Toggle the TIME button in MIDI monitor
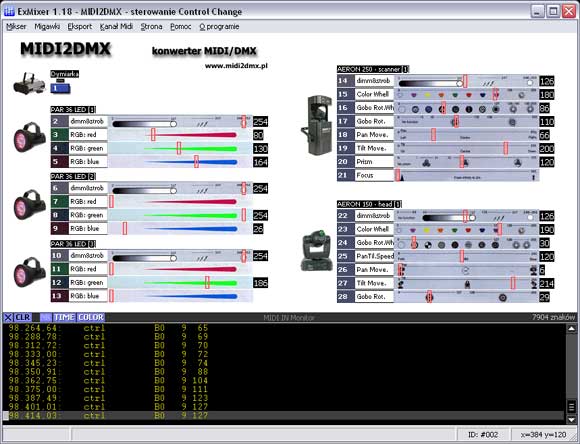This screenshot has height=444, width=580. 64,317
